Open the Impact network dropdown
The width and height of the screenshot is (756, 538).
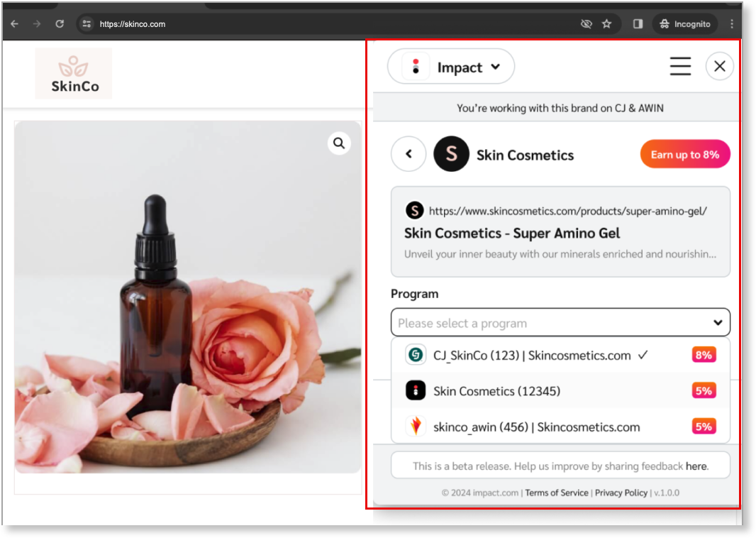click(x=451, y=67)
